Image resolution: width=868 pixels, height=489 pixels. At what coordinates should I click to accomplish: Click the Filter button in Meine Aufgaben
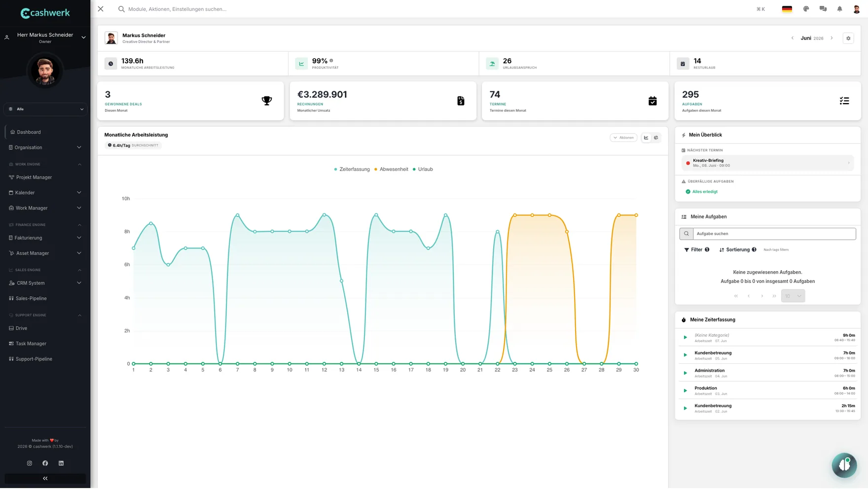coord(696,250)
